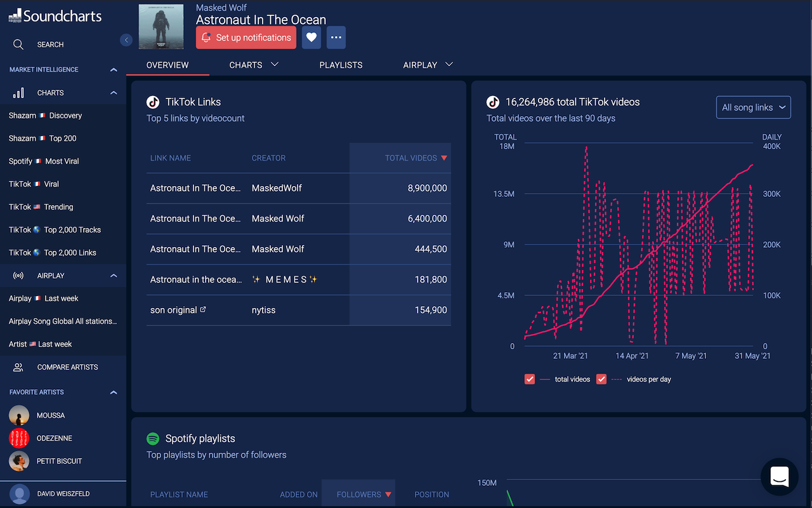Image resolution: width=812 pixels, height=508 pixels.
Task: Collapse the Charts sidebar section chevron
Action: (x=114, y=93)
